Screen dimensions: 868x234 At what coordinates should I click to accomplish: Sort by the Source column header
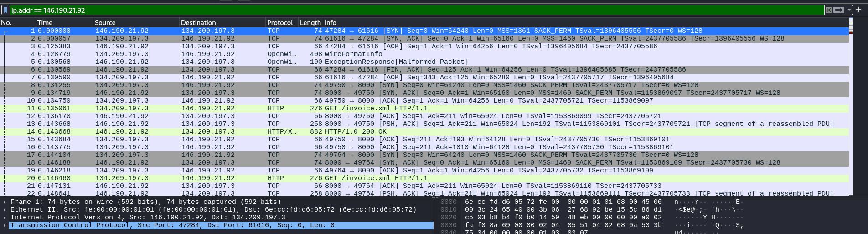click(x=105, y=22)
